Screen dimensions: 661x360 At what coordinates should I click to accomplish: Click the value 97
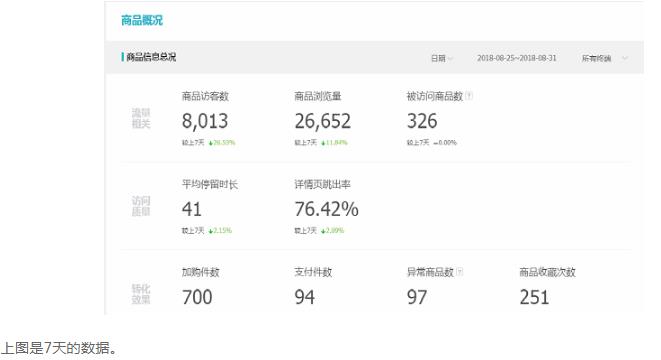[417, 297]
